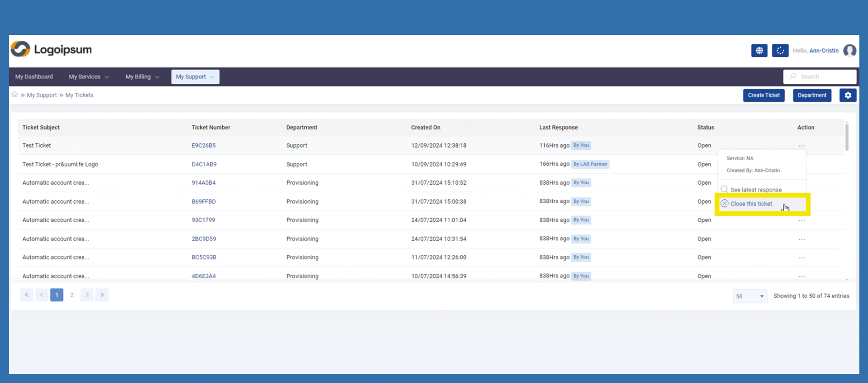Click the home breadcrumb icon
Screen dimensions: 868x383
pos(14,95)
